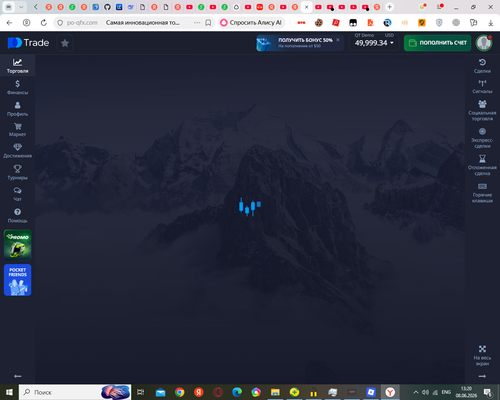
Task: Open Достижения diamond icon
Action: 17,151
